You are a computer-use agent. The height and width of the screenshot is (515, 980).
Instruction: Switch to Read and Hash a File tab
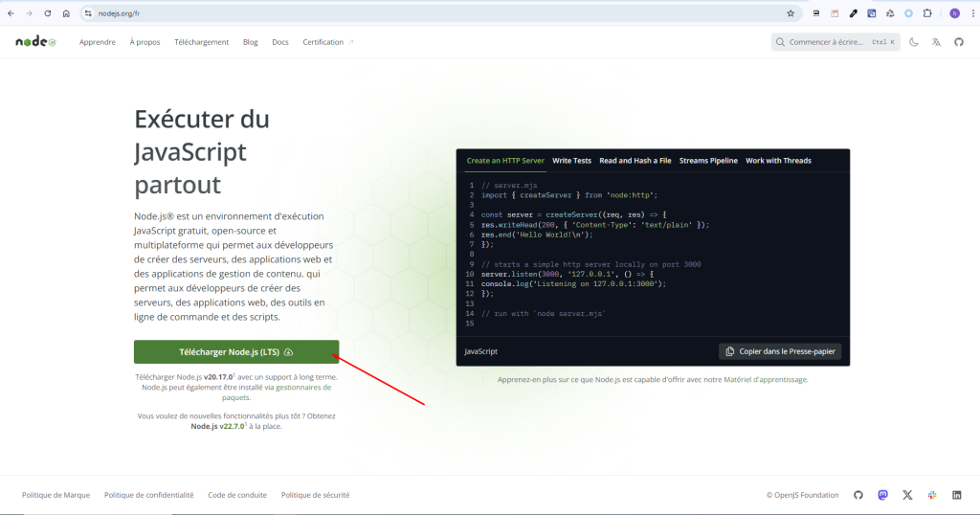(635, 161)
